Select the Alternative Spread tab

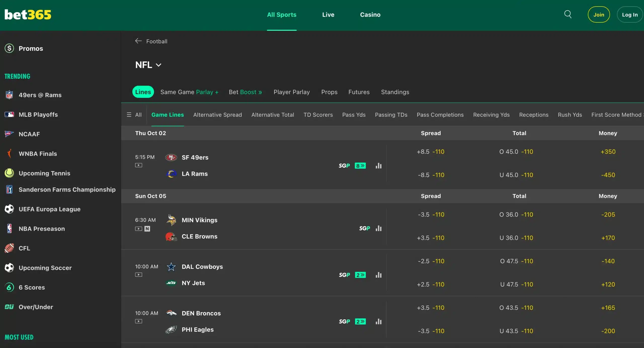tap(217, 115)
